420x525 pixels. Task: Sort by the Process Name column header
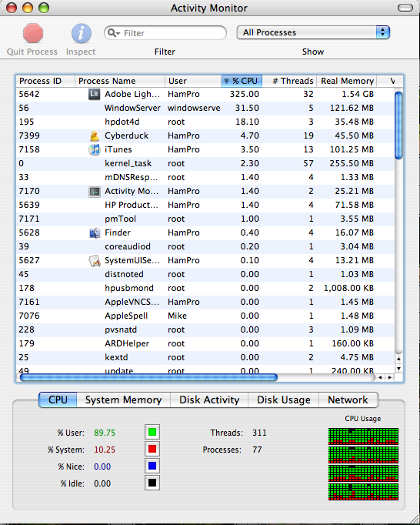[x=120, y=81]
